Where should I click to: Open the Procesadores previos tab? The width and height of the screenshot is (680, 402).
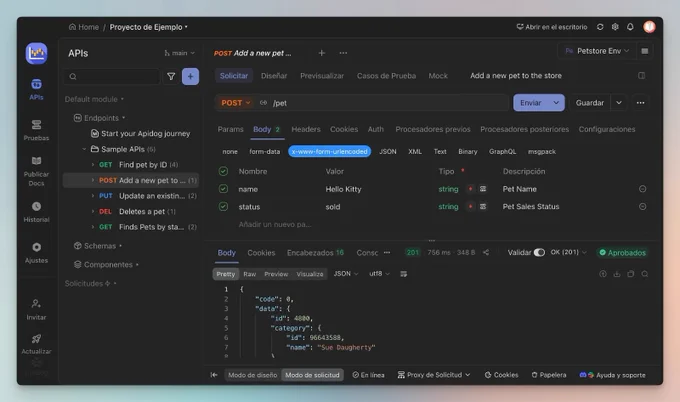(x=433, y=129)
